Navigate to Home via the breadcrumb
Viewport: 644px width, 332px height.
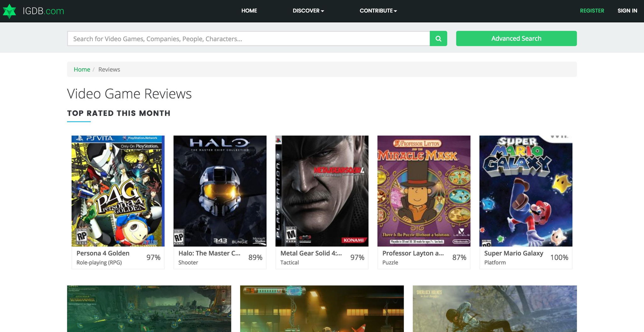pyautogui.click(x=82, y=69)
